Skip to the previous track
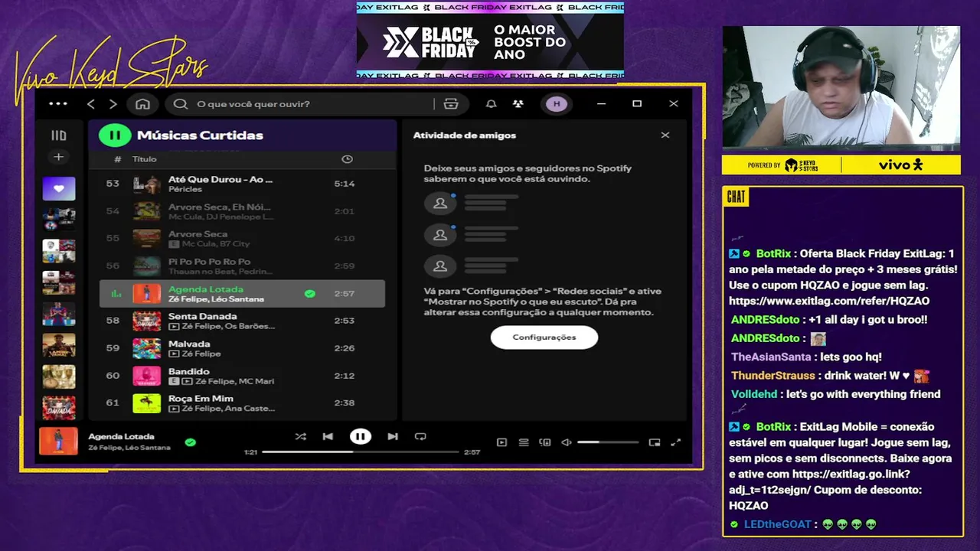The image size is (980, 551). (x=328, y=436)
